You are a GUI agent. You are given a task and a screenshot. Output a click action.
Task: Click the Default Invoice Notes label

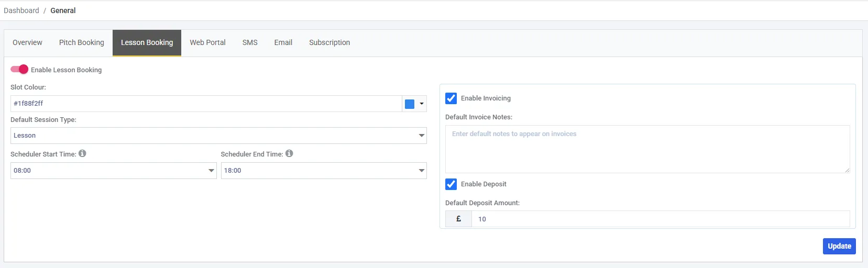click(x=479, y=117)
